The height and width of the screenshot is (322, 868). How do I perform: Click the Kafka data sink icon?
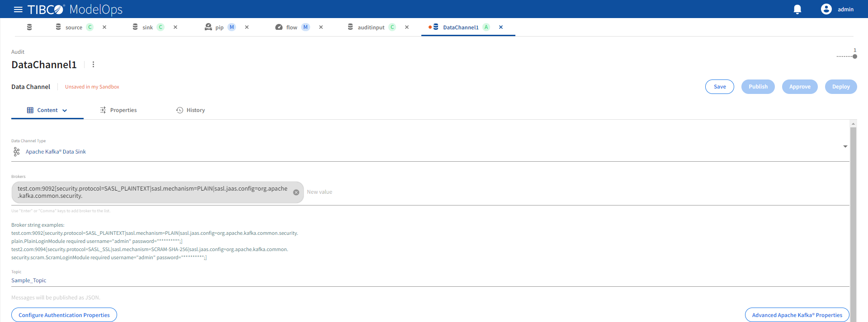tap(17, 152)
